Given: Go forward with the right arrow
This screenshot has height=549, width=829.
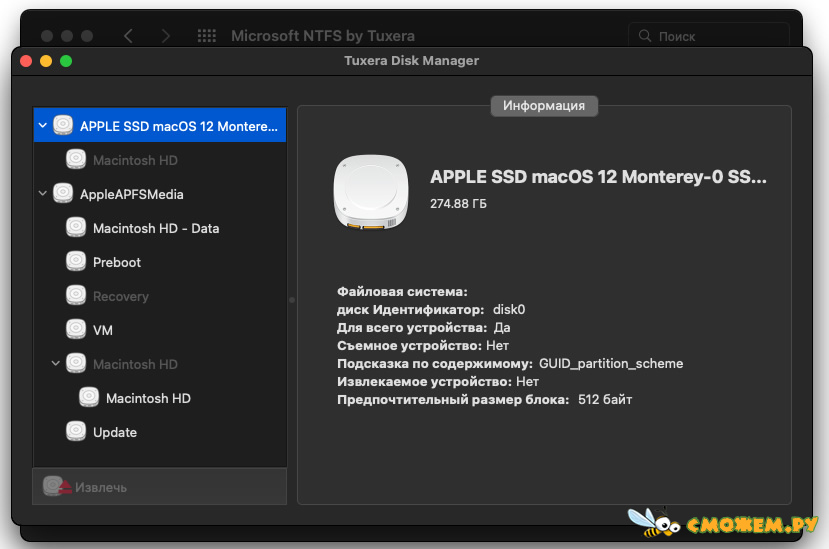Looking at the screenshot, I should (x=165, y=36).
